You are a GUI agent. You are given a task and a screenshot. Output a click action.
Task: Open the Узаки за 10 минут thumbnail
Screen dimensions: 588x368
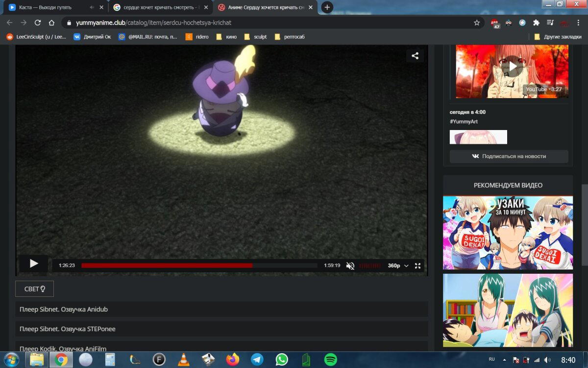point(508,233)
